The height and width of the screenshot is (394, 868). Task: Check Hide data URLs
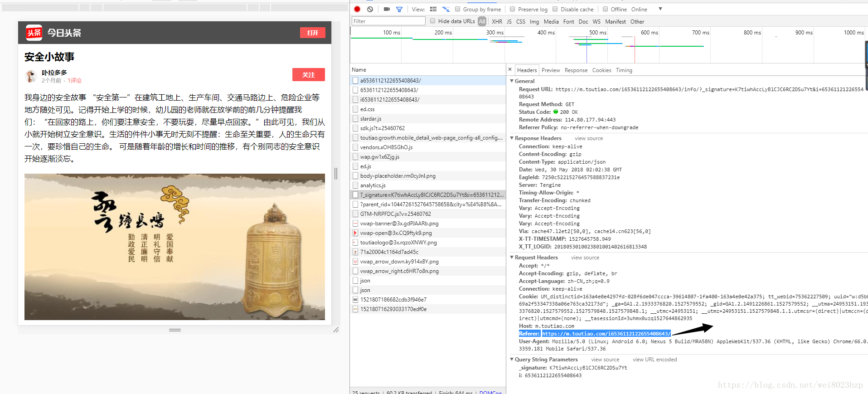[x=433, y=21]
